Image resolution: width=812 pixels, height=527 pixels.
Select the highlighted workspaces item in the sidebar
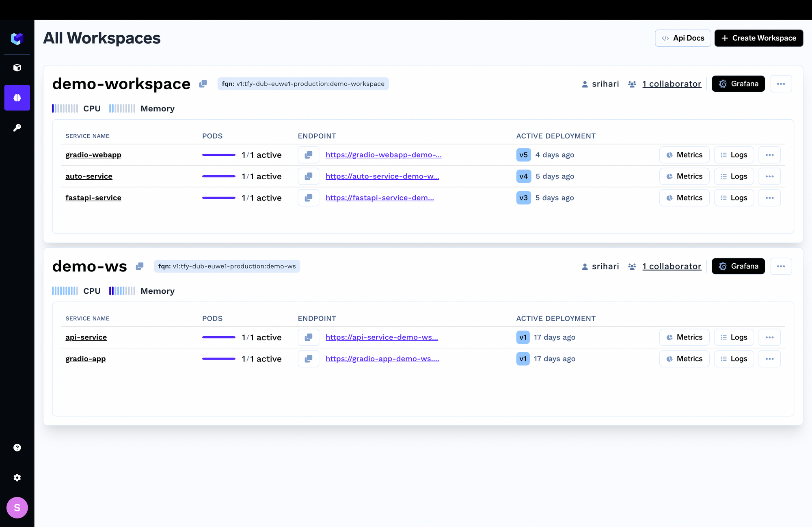pos(17,98)
